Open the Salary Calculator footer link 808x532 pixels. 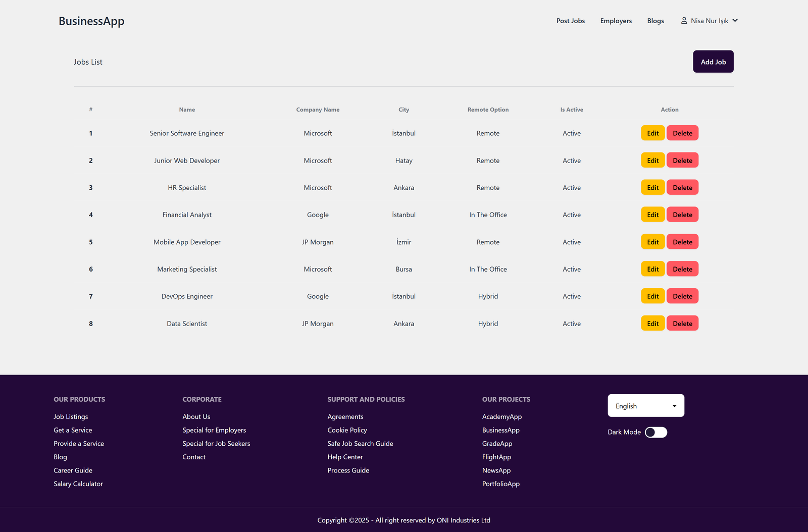(x=78, y=484)
